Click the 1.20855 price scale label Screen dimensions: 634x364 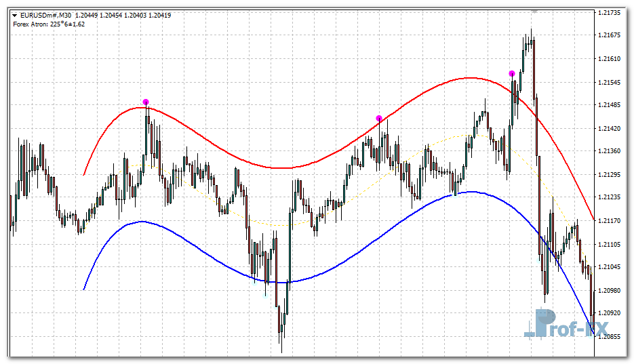611,336
